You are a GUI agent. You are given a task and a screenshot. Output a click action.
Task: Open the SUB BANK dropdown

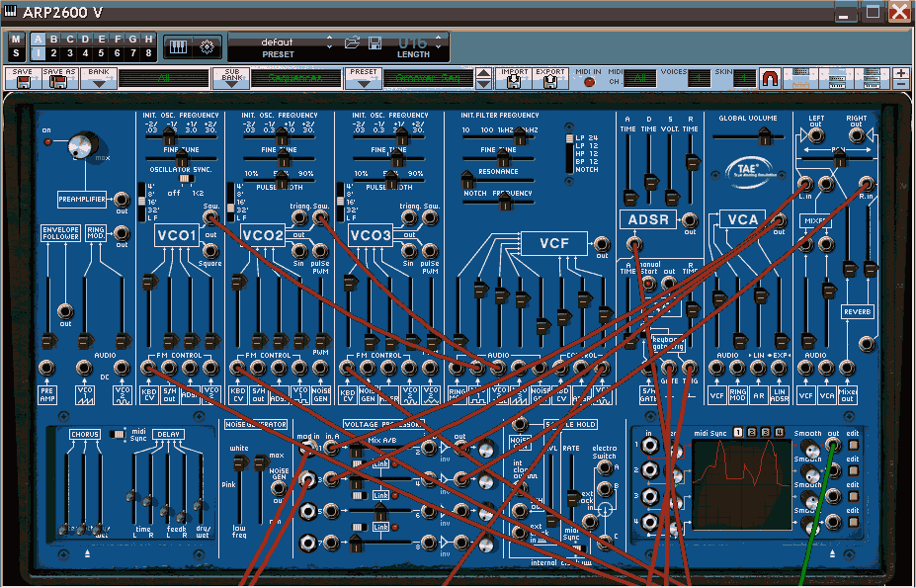[x=232, y=79]
